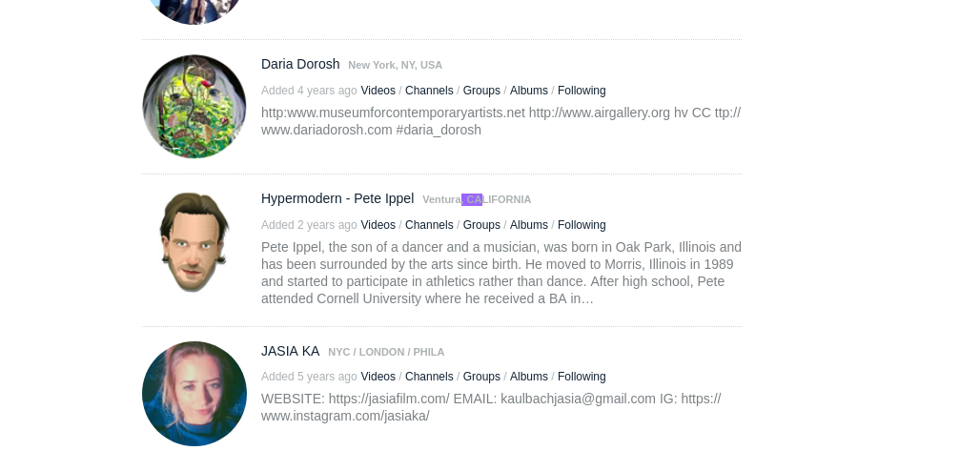
Task: Browse Daria Dorosh's Albums
Action: (529, 91)
